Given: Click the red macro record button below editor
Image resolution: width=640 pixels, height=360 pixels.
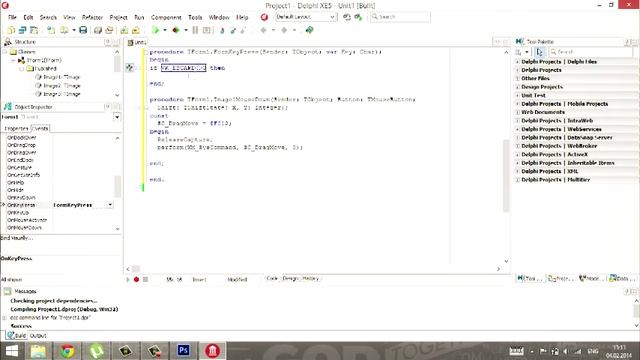Looking at the screenshot, I should click(136, 280).
